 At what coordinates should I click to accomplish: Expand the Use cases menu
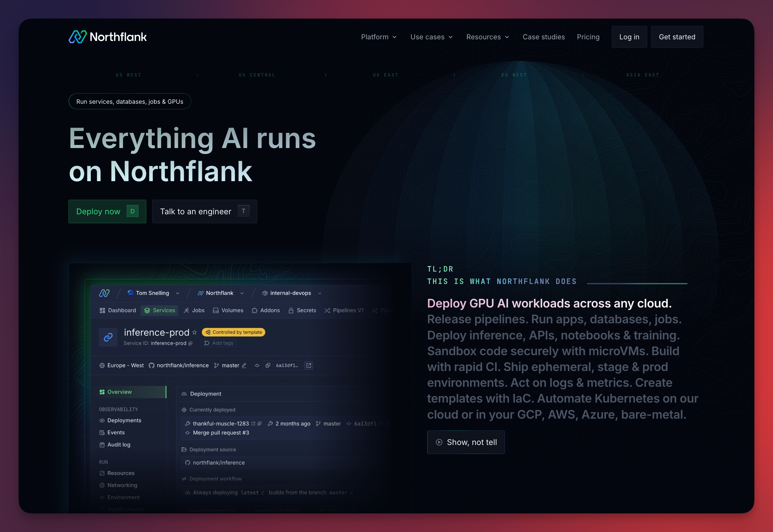431,37
